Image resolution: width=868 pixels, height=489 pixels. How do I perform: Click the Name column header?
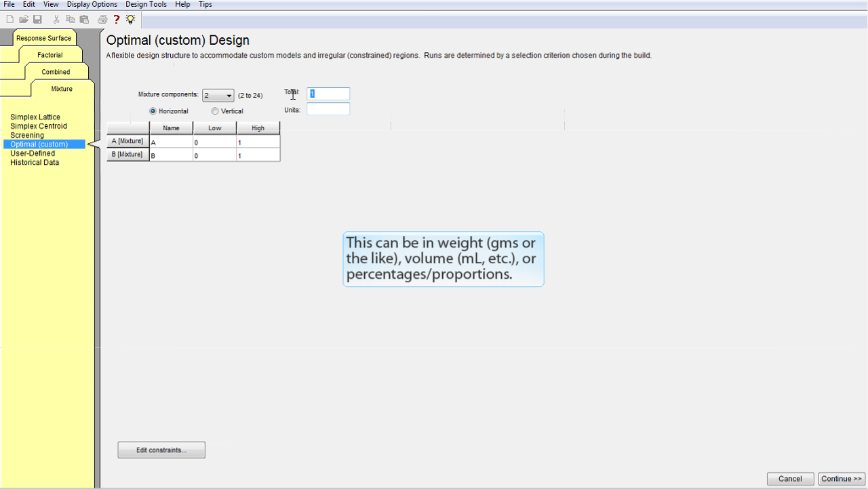[x=171, y=128]
